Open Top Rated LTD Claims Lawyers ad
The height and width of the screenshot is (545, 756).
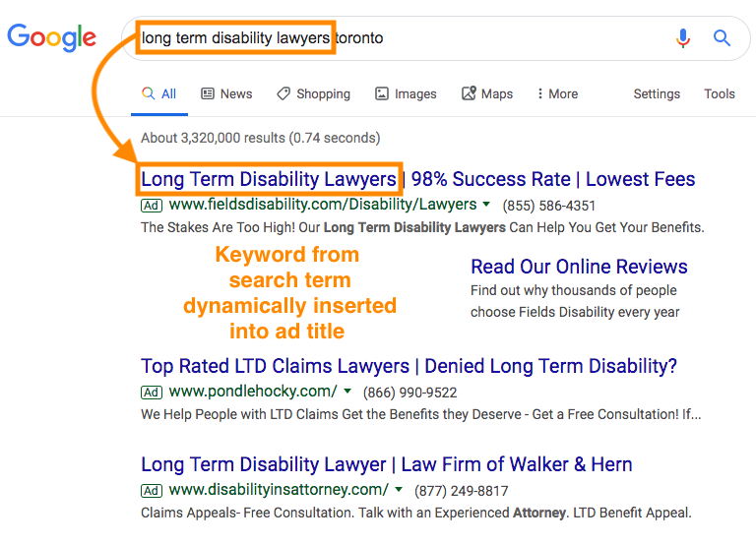click(x=409, y=366)
